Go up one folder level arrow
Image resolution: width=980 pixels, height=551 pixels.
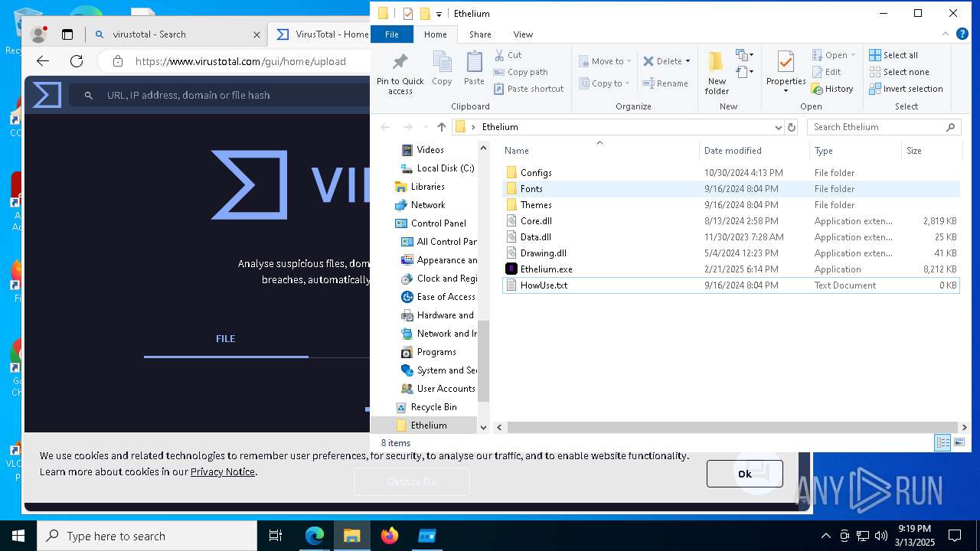[x=441, y=127]
